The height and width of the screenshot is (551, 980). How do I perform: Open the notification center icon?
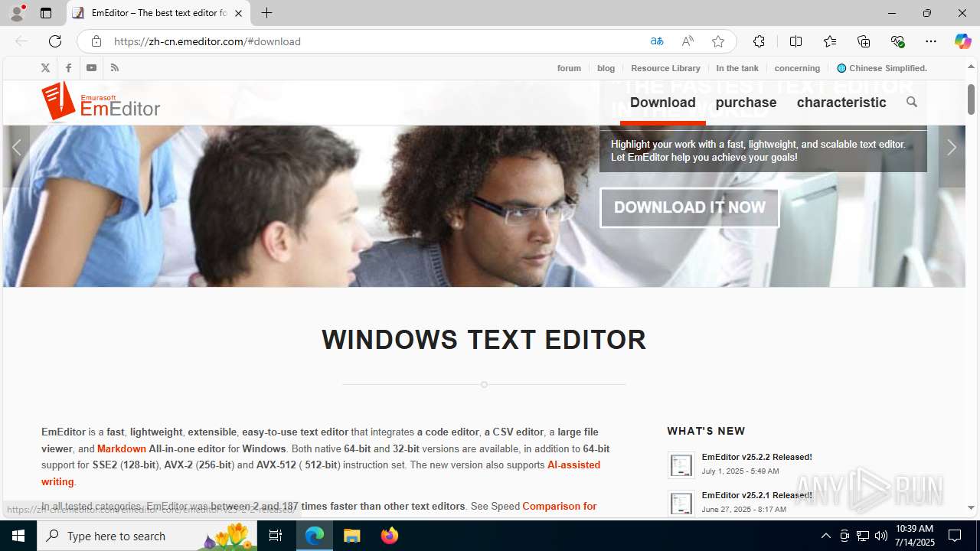pyautogui.click(x=955, y=536)
